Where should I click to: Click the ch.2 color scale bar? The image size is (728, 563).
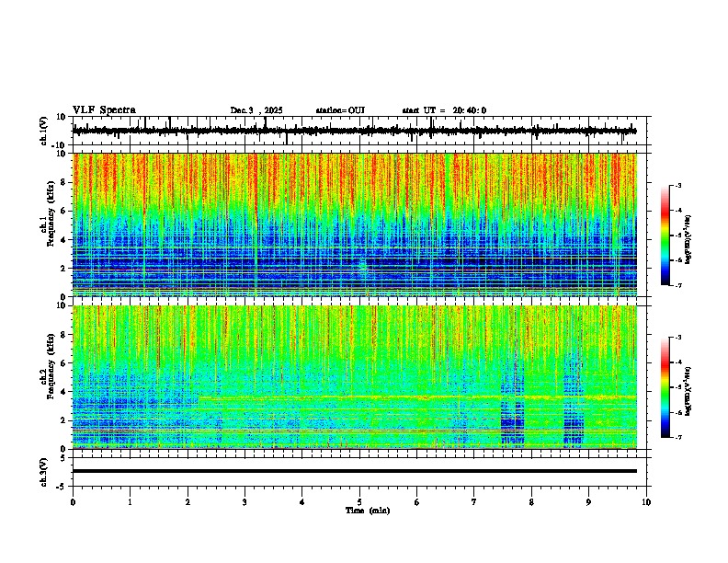665,387
